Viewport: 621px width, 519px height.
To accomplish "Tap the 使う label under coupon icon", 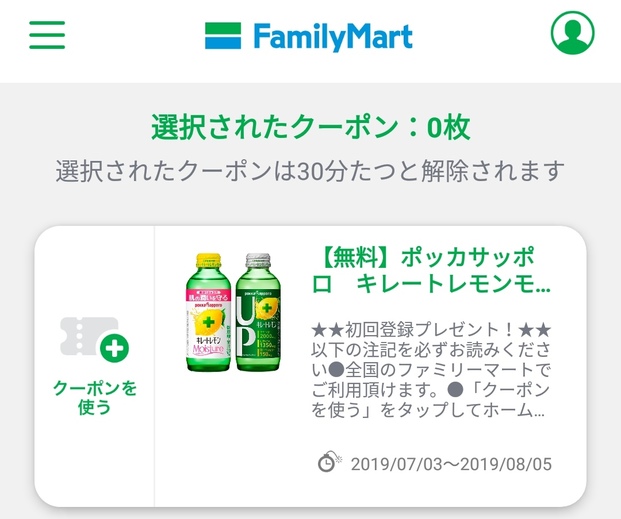I will [x=94, y=407].
